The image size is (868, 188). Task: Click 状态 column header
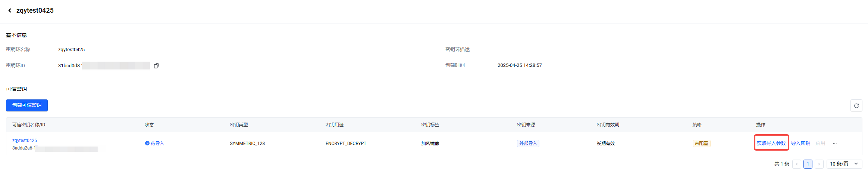pos(149,125)
